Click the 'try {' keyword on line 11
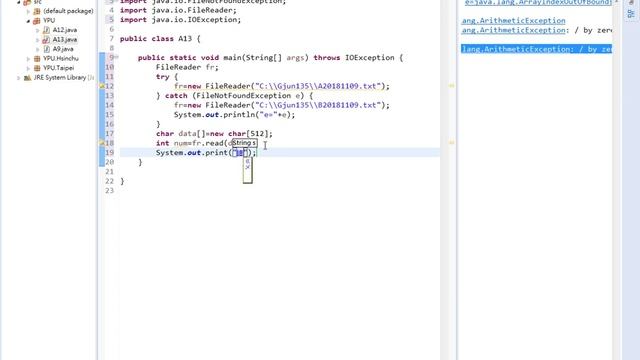640x360 pixels. [x=167, y=77]
